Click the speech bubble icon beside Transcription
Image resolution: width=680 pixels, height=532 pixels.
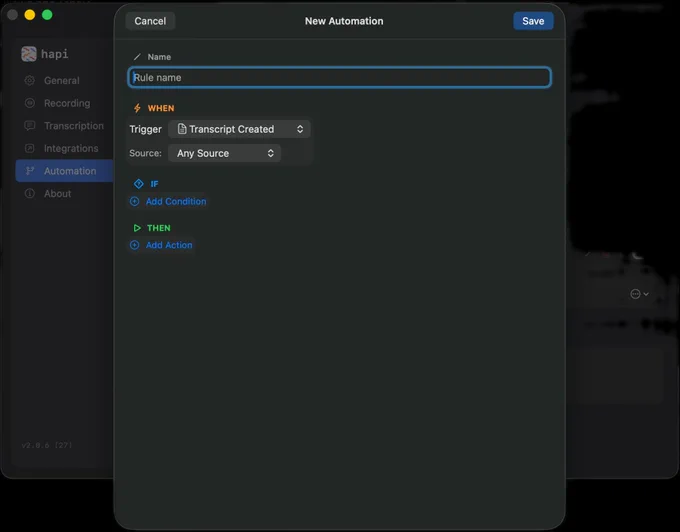pyautogui.click(x=29, y=126)
